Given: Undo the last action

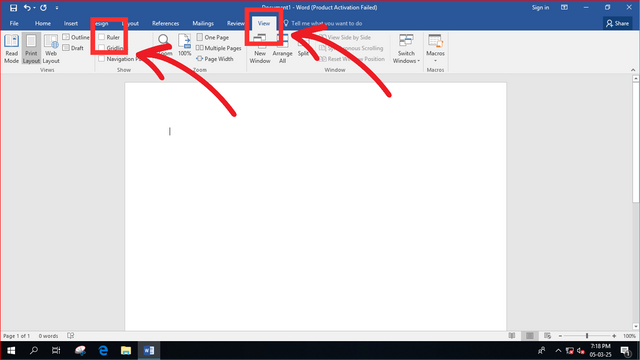Looking at the screenshot, I should (27, 8).
